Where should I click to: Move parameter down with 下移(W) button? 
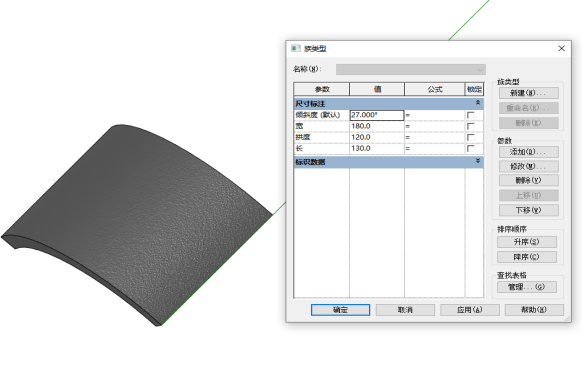click(529, 210)
